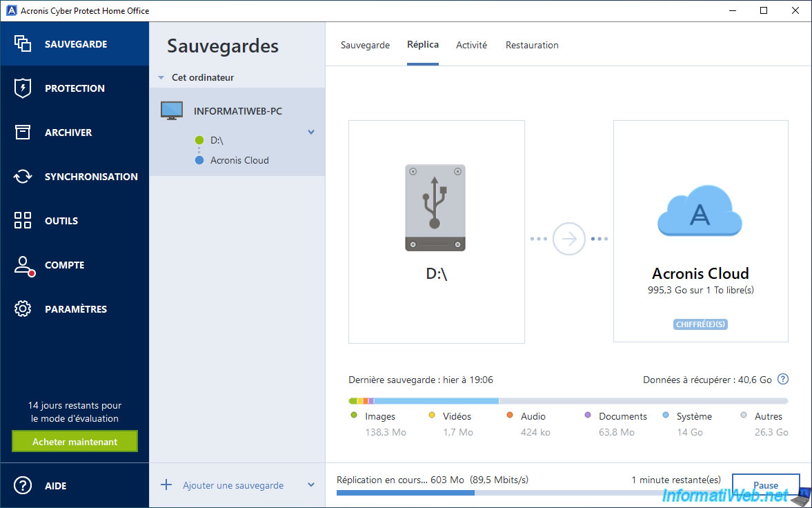Go to PROTECTION in the sidebar
Screen dimensions: 812x508
click(75, 88)
